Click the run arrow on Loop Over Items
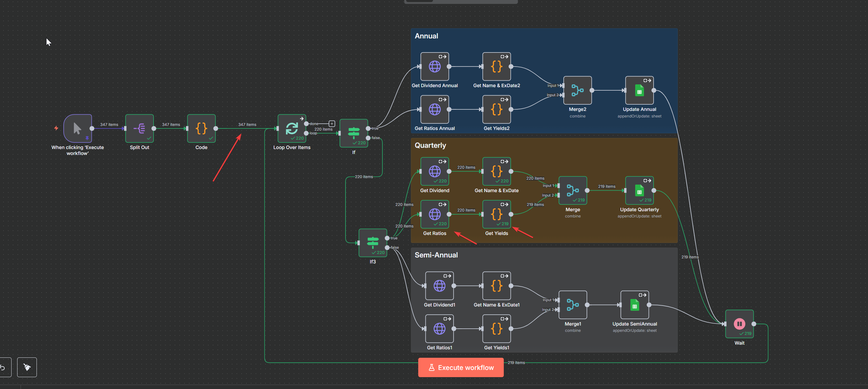 [302, 119]
